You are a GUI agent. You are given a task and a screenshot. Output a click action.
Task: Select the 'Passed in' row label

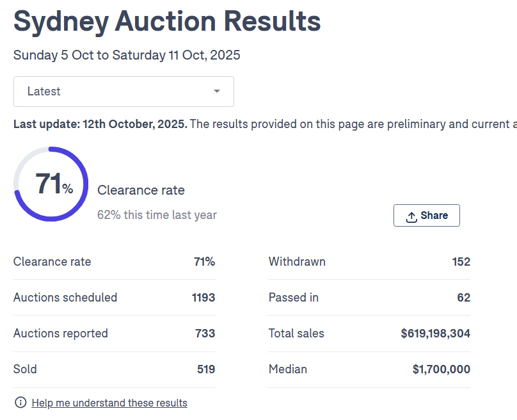pos(294,298)
